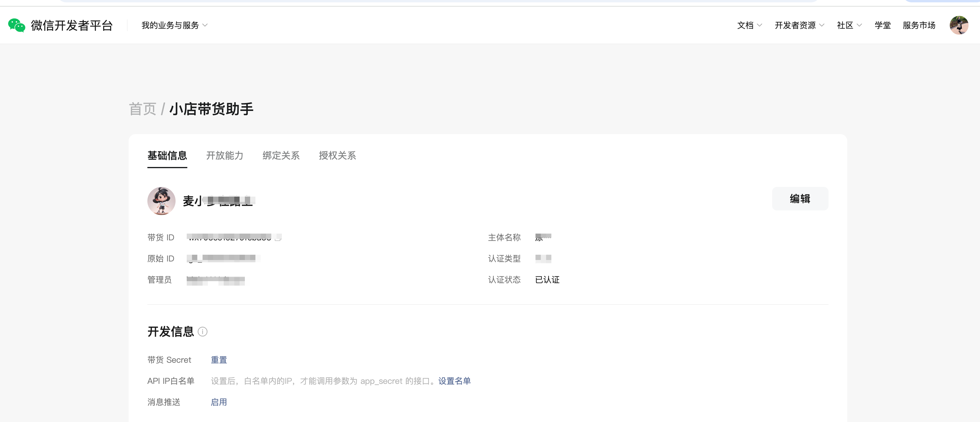The height and width of the screenshot is (422, 980).
Task: Click 重置 for 带货 Secret
Action: click(x=219, y=360)
